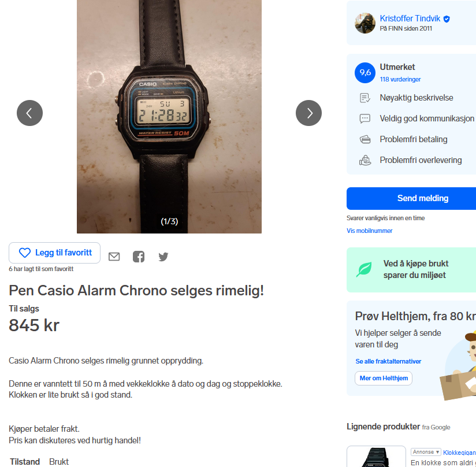Screen dimensions: 476x467
Task: Click Kristoffer Tindvik's profile picture
Action: pos(365,23)
